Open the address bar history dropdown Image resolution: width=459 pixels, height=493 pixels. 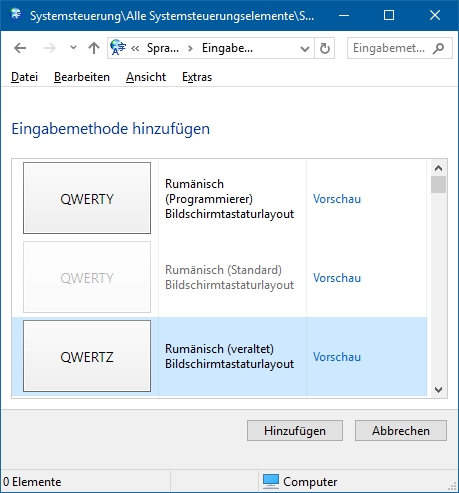coord(305,49)
